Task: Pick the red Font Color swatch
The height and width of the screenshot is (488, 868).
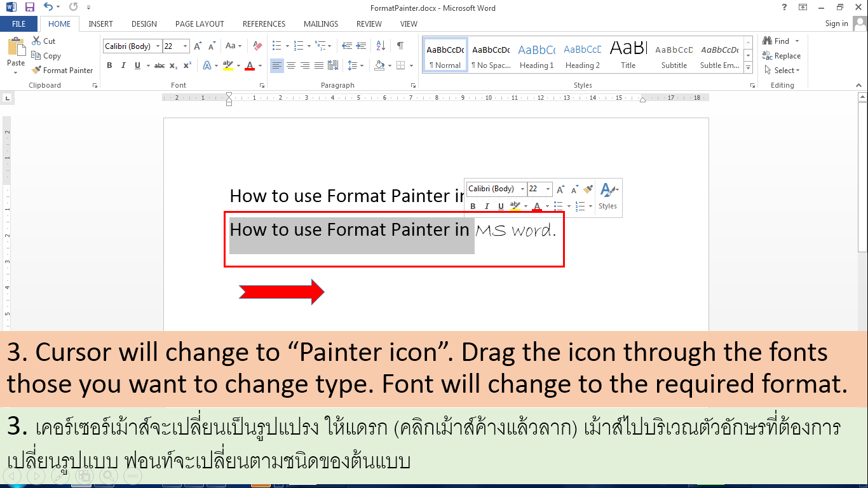Action: click(250, 65)
